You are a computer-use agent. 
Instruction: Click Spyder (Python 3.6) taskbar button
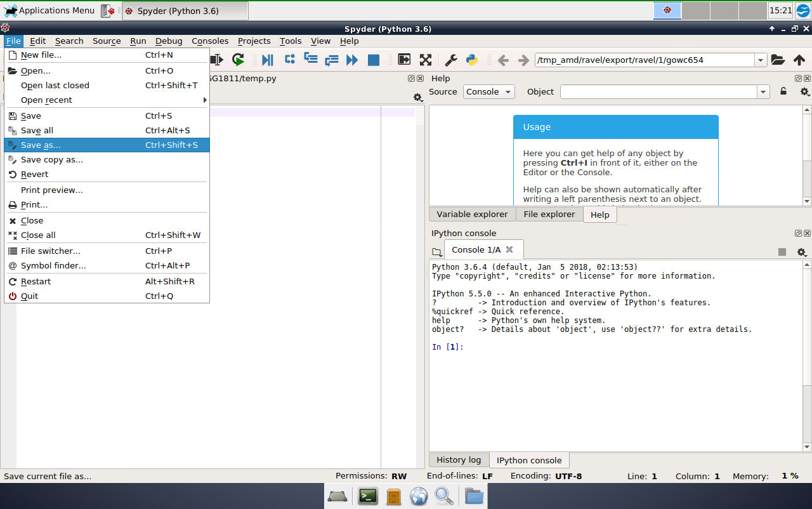pyautogui.click(x=185, y=11)
